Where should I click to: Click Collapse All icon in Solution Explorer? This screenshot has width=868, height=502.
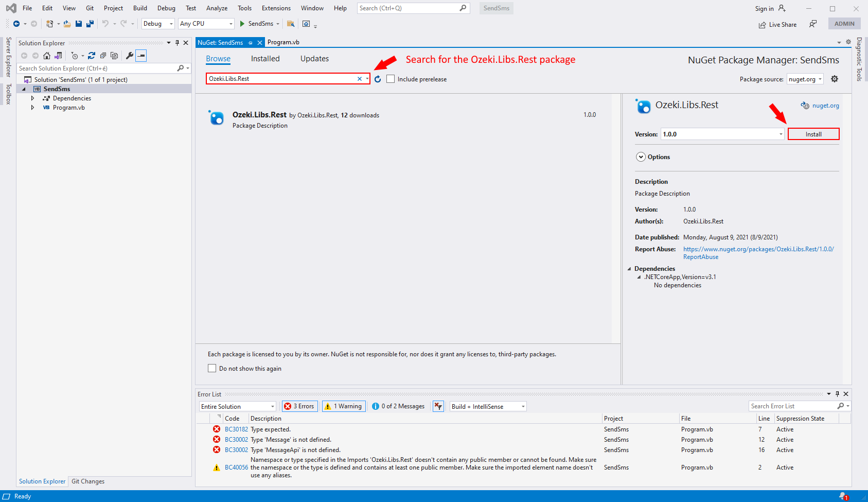(103, 56)
